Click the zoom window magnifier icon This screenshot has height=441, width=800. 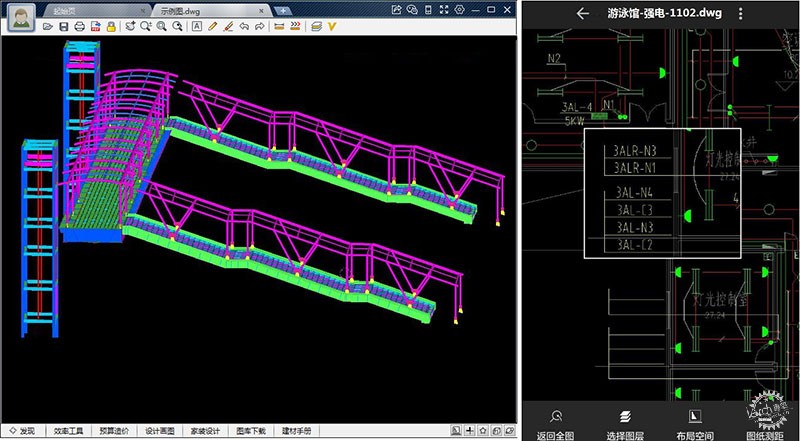178,27
